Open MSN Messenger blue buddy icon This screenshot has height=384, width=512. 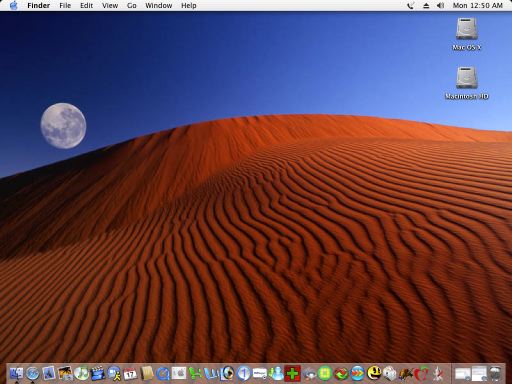[x=276, y=373]
